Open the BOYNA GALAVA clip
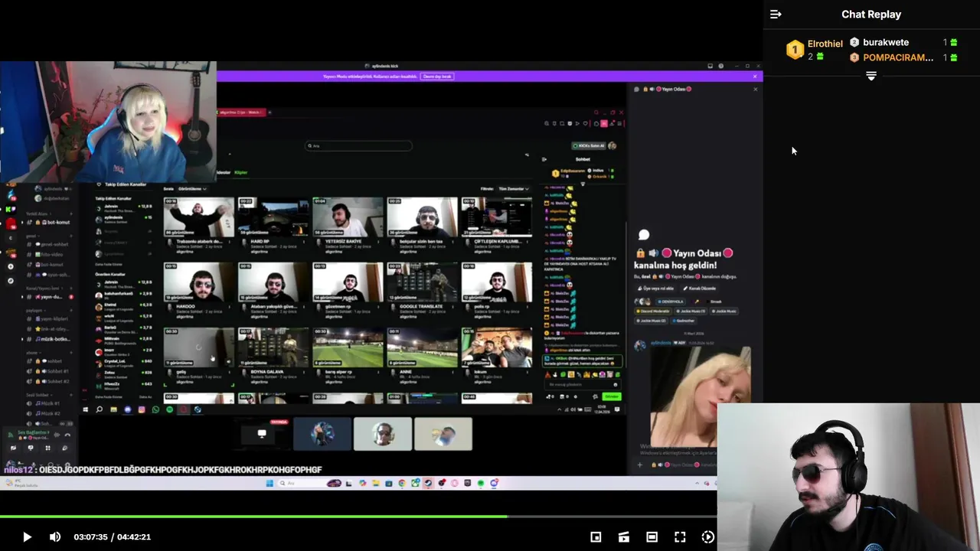The width and height of the screenshot is (980, 551). coord(273,347)
